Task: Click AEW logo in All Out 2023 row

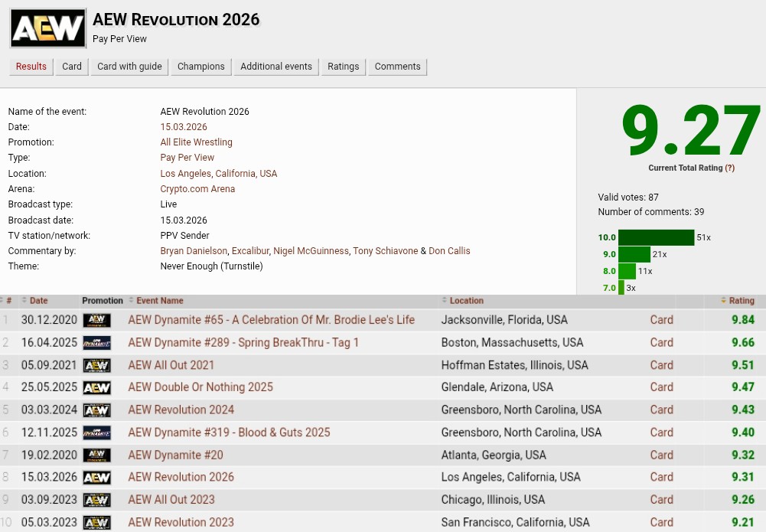Action: pyautogui.click(x=96, y=500)
